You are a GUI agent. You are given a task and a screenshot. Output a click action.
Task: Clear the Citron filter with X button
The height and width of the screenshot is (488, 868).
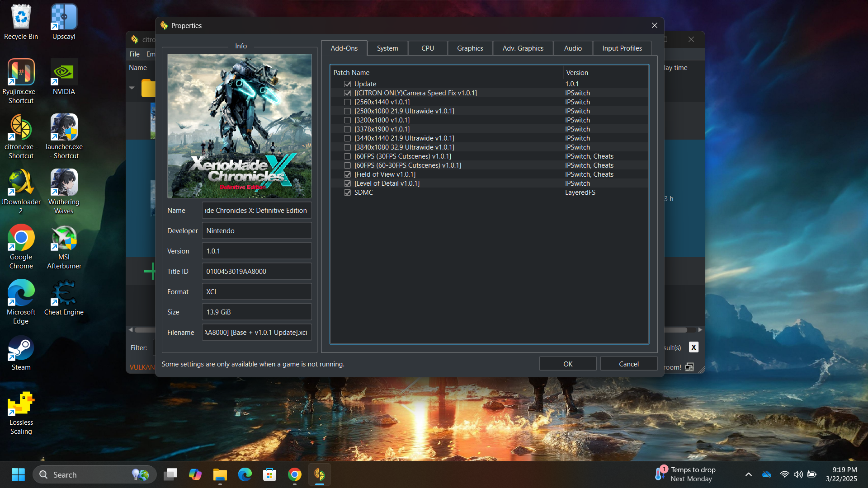click(693, 347)
